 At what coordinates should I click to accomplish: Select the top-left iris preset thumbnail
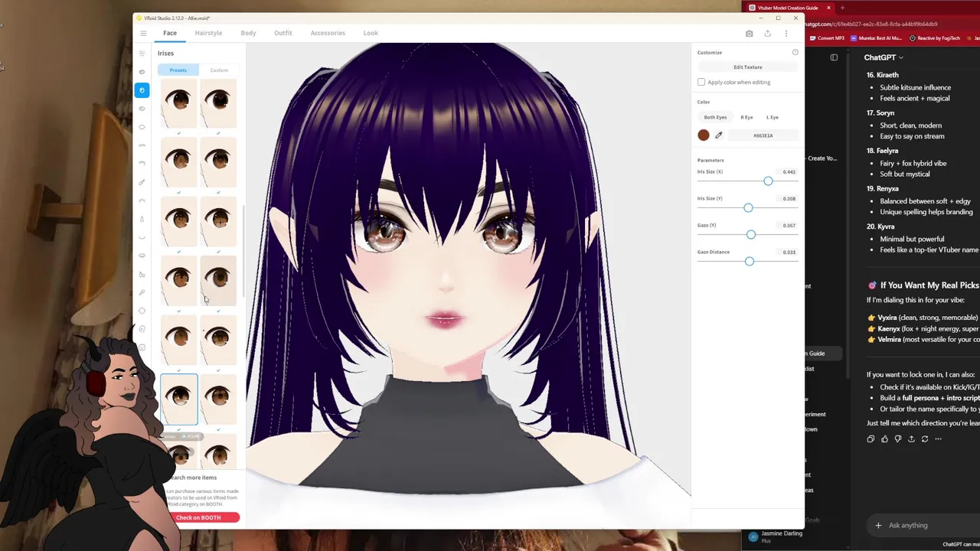pos(179,105)
